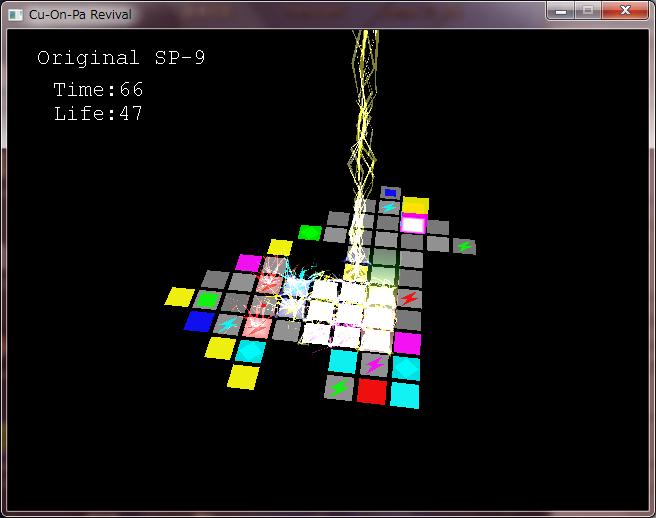This screenshot has height=518, width=656.
Task: Click the magenta lightning bolt tile
Action: (375, 365)
